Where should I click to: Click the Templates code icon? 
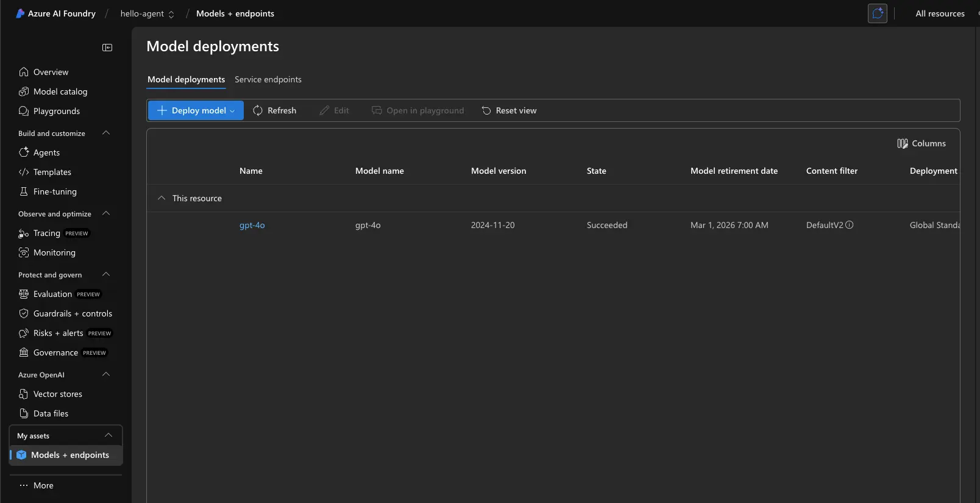[24, 172]
